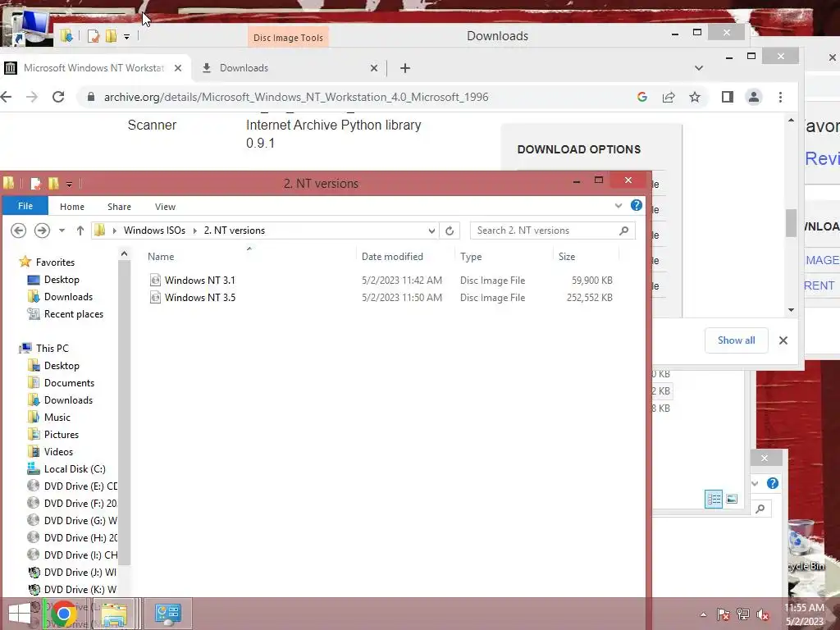Image resolution: width=840 pixels, height=630 pixels.
Task: Open the Share ribbon tab
Action: (x=119, y=207)
